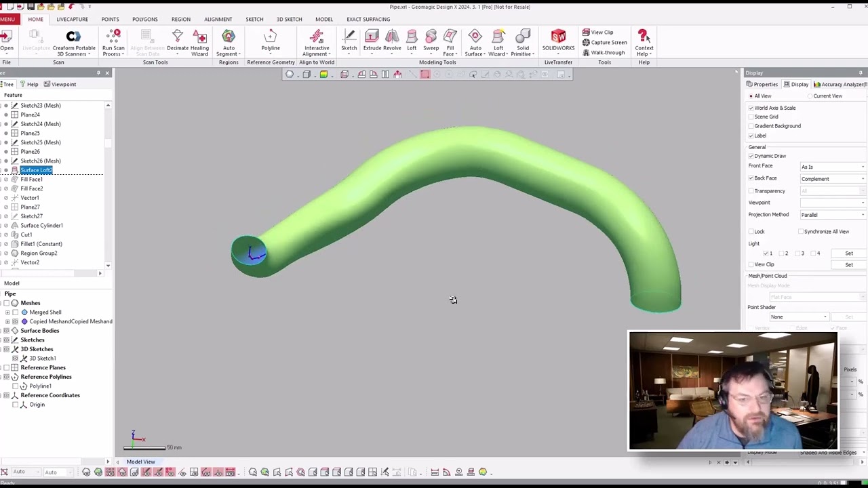Open the Accuracy Analyzer tab
Screen dimensions: 868x488
(840, 84)
